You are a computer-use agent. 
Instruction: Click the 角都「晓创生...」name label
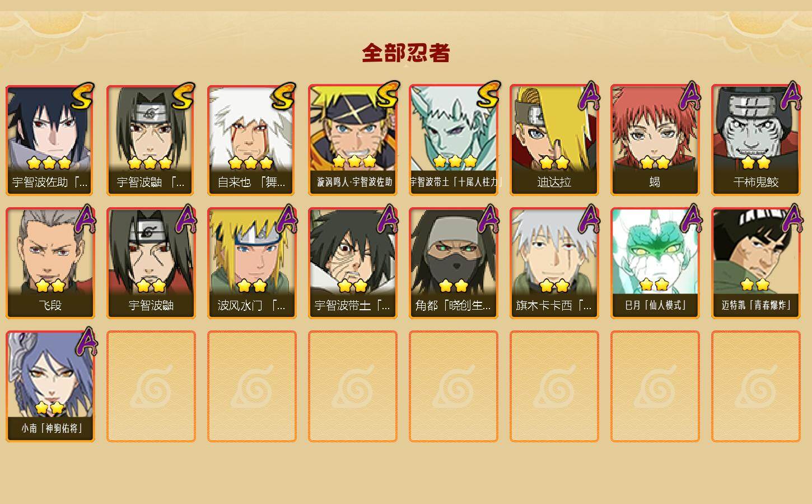pos(453,305)
